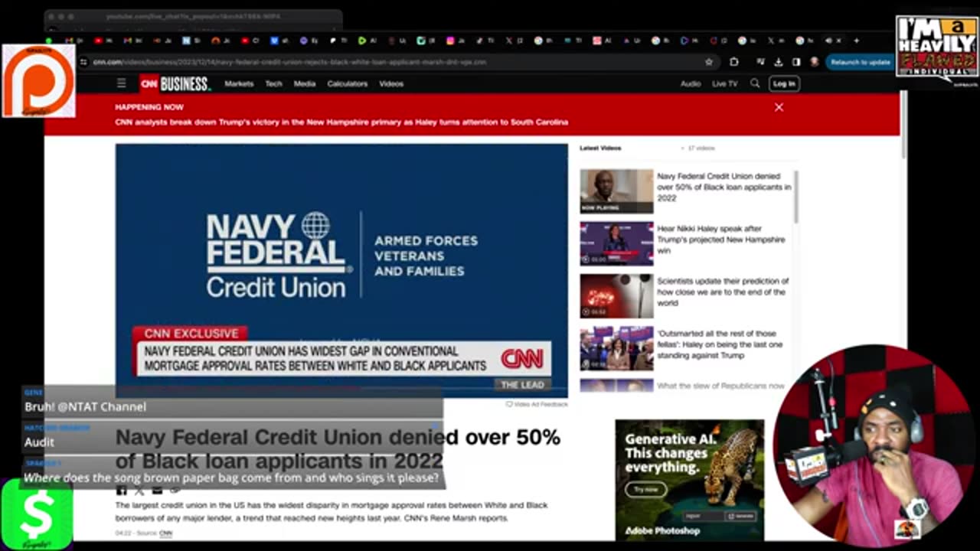
Task: Close the Happening Now banner
Action: tap(779, 107)
